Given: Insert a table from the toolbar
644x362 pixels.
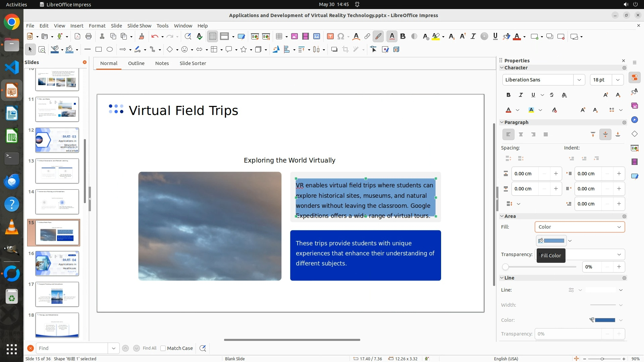Looking at the screenshot, I should pyautogui.click(x=279, y=37).
